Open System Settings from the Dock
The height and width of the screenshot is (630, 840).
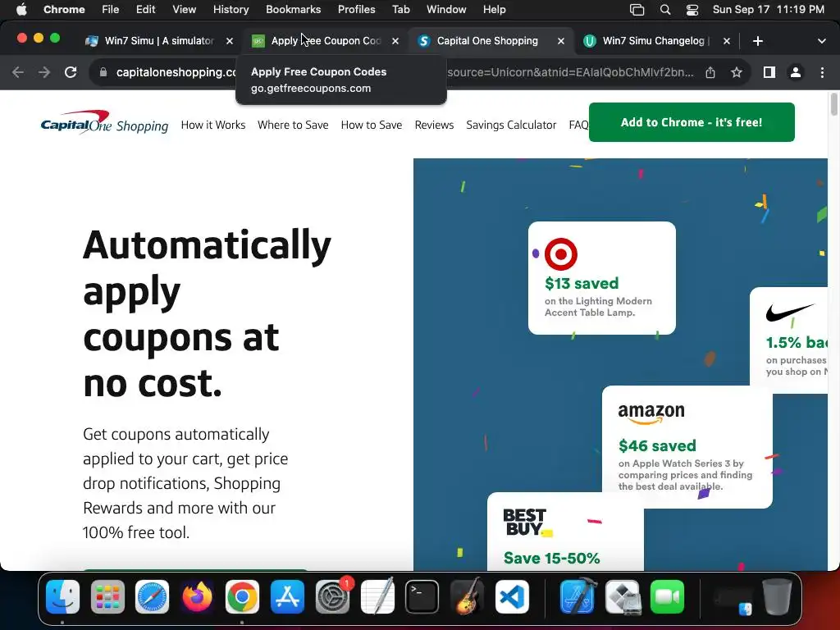(333, 597)
